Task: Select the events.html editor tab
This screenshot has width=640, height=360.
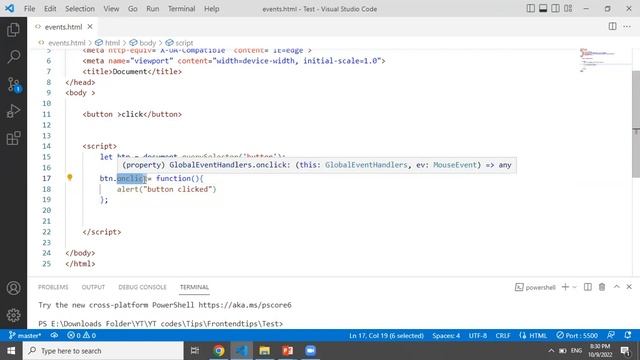Action: pyautogui.click(x=63, y=27)
